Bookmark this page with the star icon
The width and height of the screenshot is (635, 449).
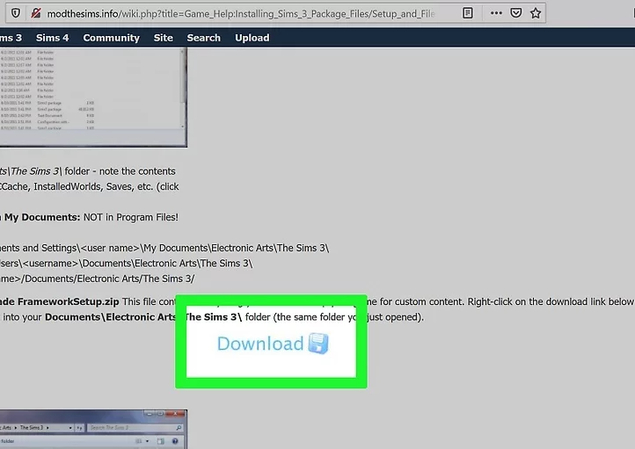535,13
